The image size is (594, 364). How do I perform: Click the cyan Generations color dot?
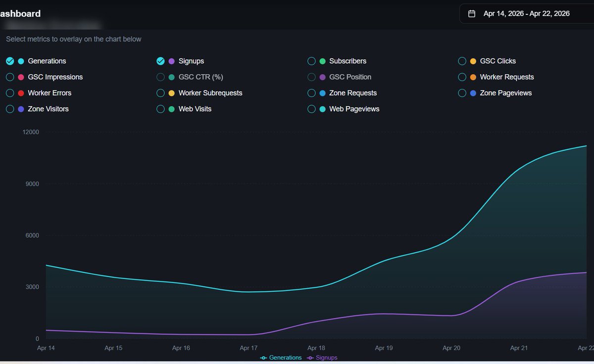[21, 61]
